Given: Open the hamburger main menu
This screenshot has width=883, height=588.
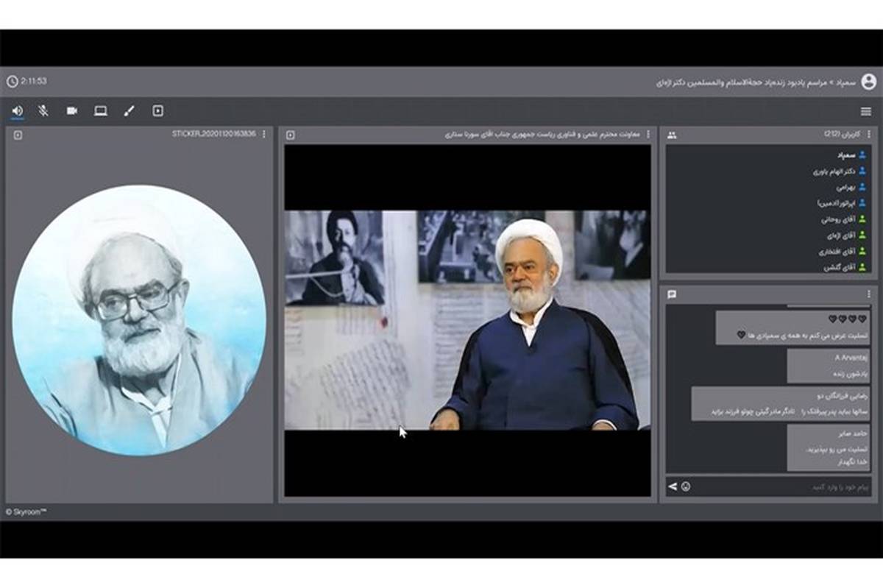Looking at the screenshot, I should (866, 112).
